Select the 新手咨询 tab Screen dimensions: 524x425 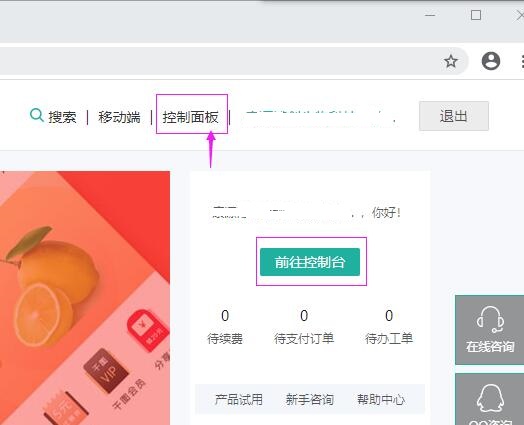[310, 399]
